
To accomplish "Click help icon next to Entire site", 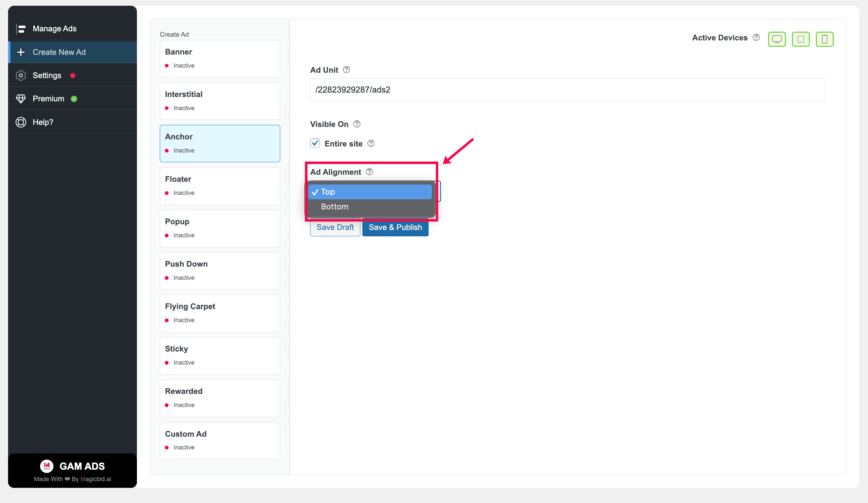I will (x=371, y=143).
